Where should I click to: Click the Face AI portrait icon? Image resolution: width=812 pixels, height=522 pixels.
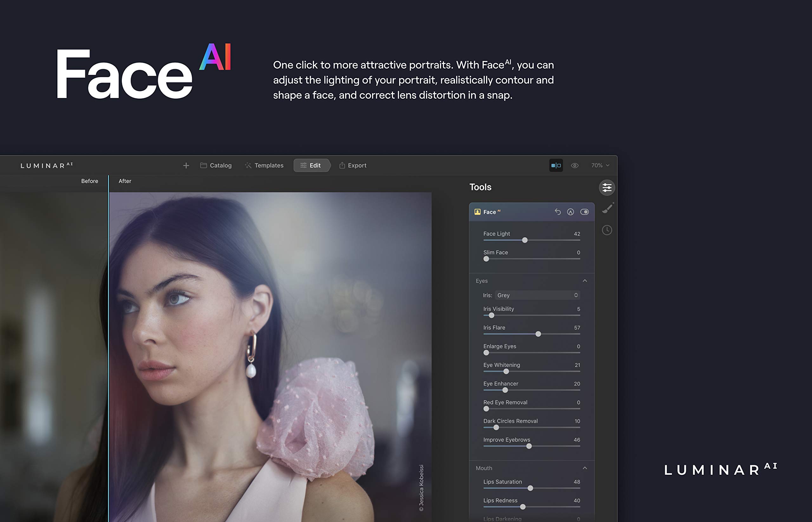(477, 212)
